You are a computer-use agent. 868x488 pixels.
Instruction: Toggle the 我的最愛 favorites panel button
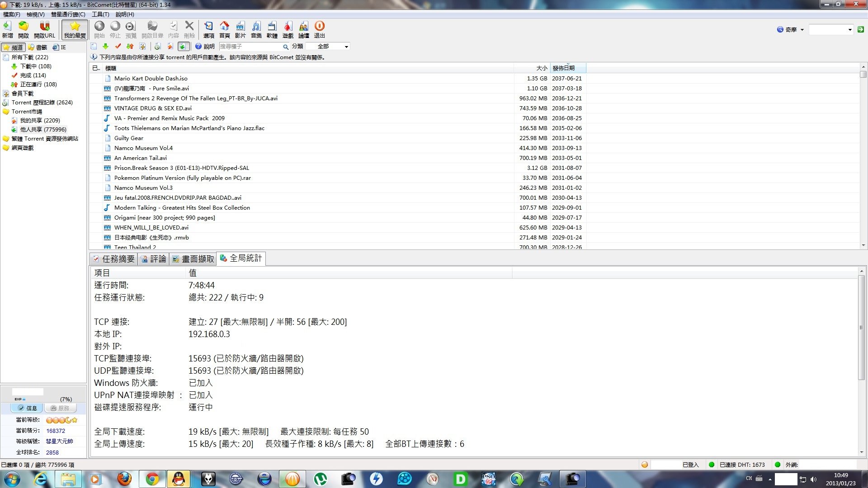(75, 29)
